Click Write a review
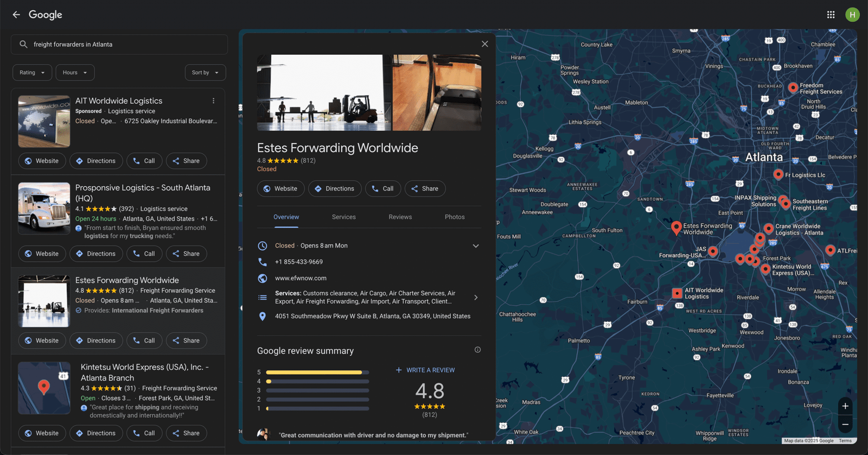The image size is (868, 455). (x=425, y=370)
